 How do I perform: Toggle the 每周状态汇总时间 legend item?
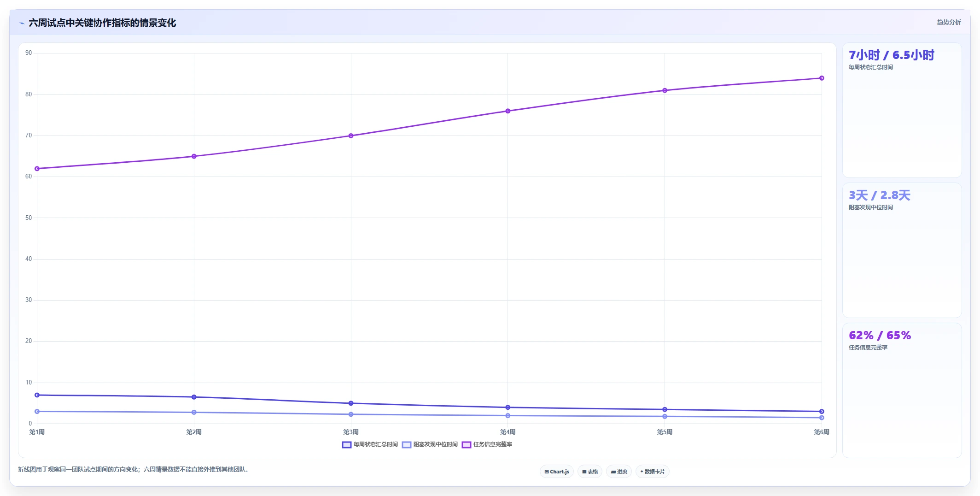click(x=370, y=444)
